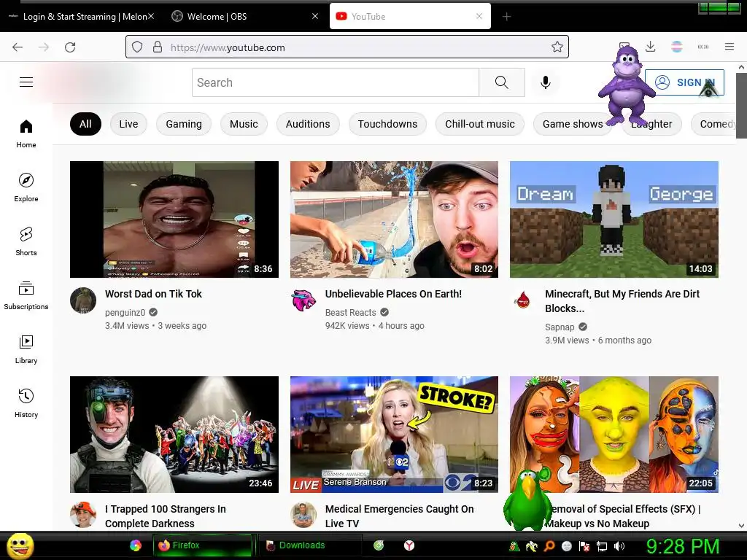Open the Firefox Downloads arrow icon
This screenshot has width=747, height=560.
tap(650, 47)
